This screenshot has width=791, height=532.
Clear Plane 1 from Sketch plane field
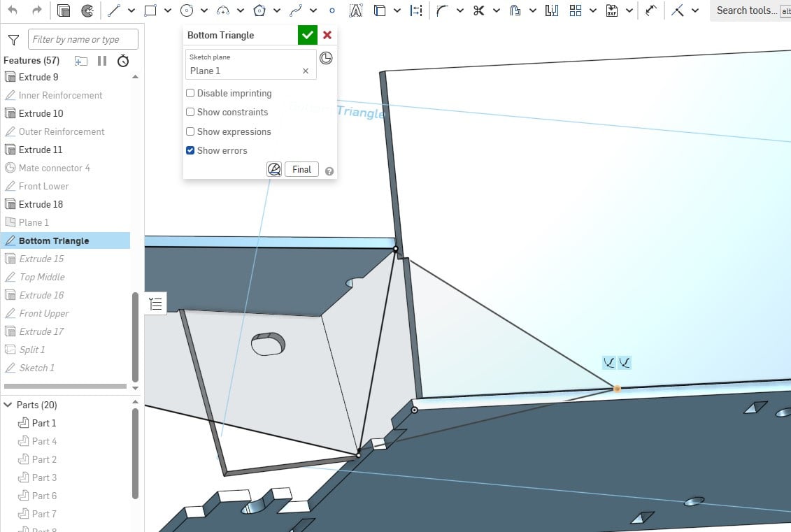pos(305,71)
